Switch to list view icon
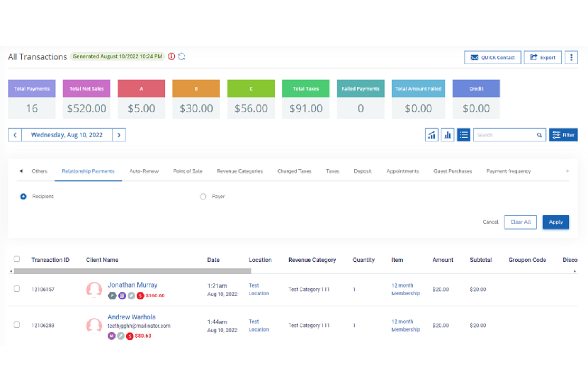 click(x=463, y=135)
